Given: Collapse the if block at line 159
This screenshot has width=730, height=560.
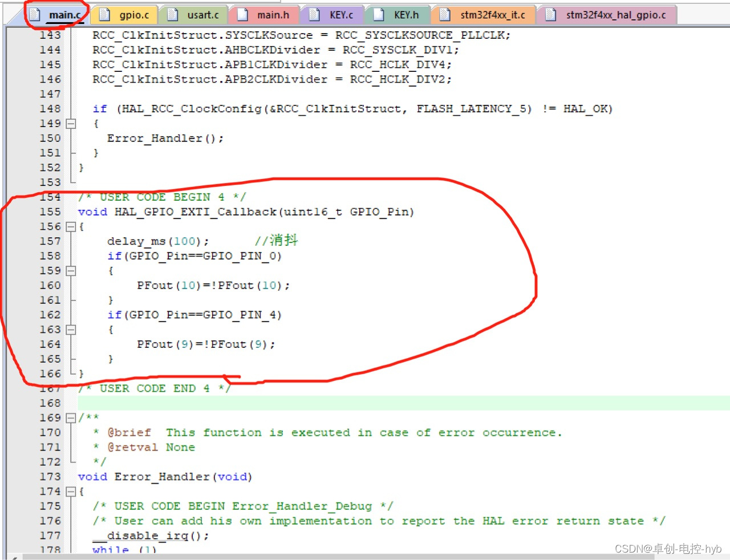Looking at the screenshot, I should (x=71, y=271).
